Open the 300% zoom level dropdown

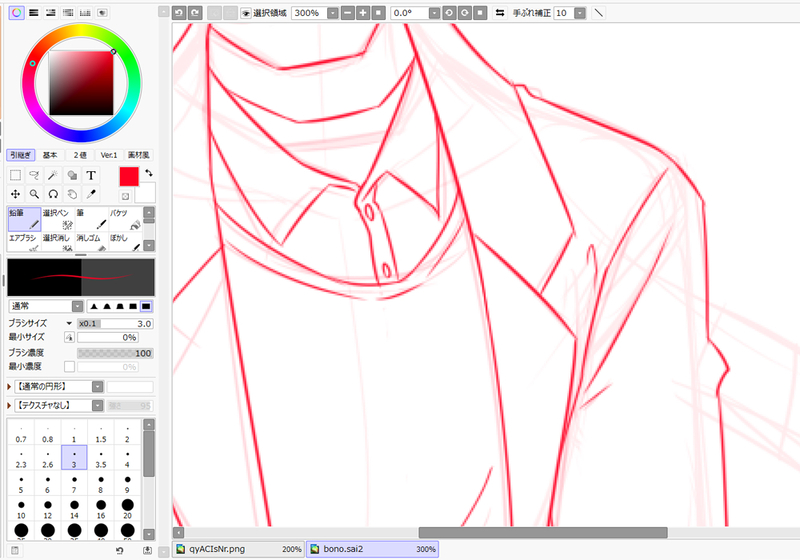(333, 13)
